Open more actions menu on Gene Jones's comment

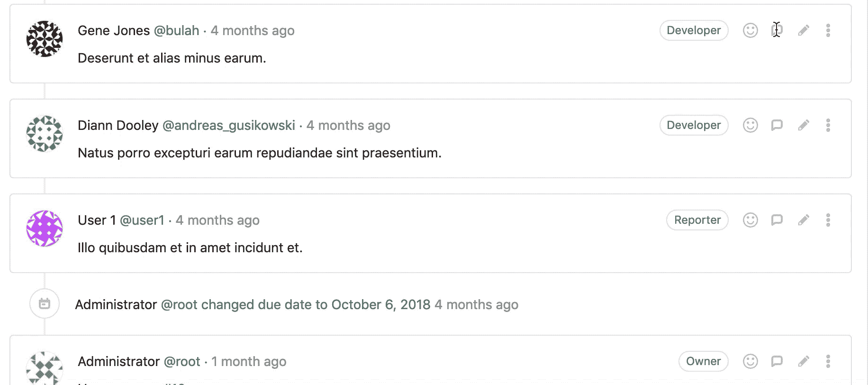828,30
